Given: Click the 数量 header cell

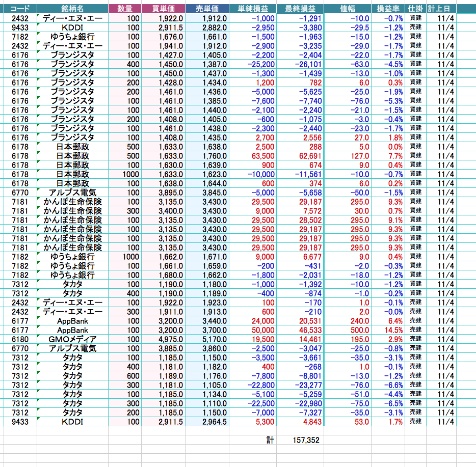Looking at the screenshot, I should pos(125,9).
